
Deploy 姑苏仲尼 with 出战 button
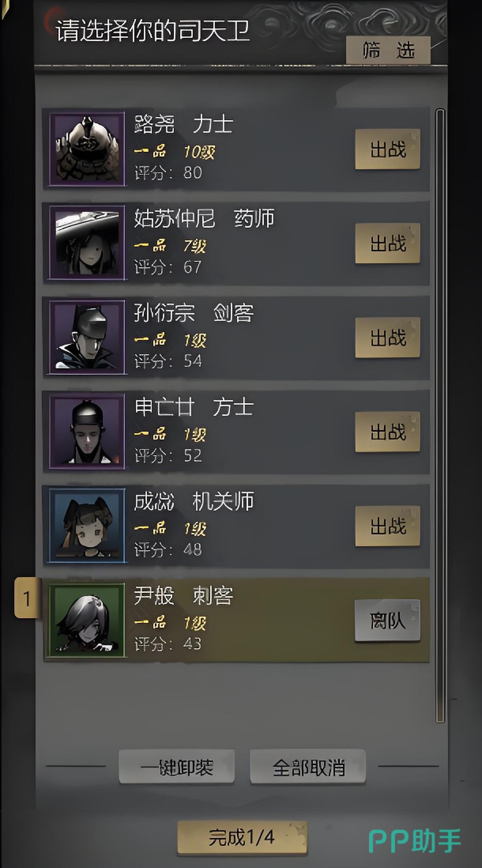click(x=387, y=243)
